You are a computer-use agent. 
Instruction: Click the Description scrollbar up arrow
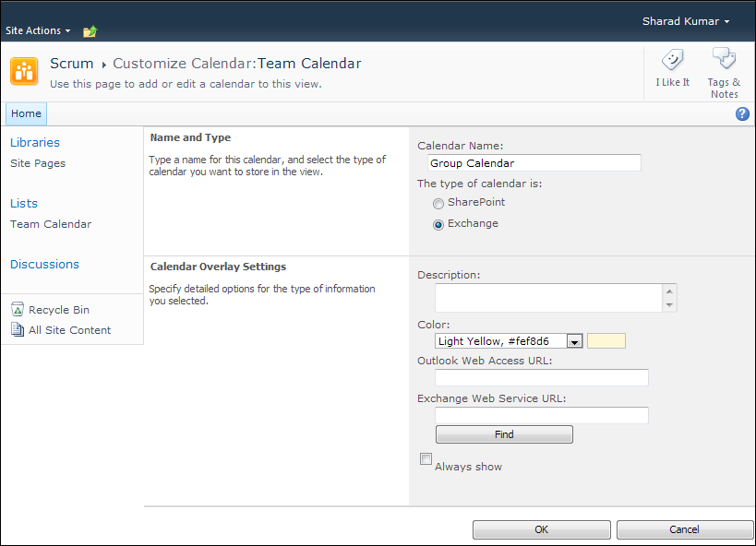click(669, 291)
